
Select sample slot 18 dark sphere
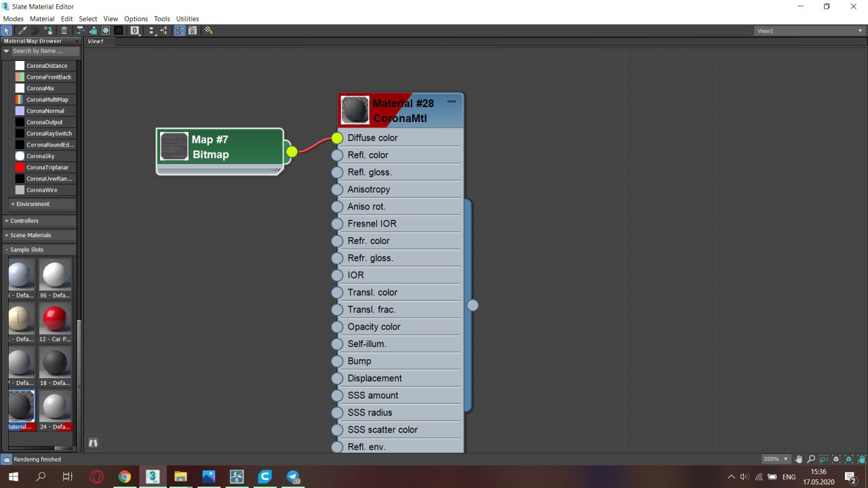point(55,363)
